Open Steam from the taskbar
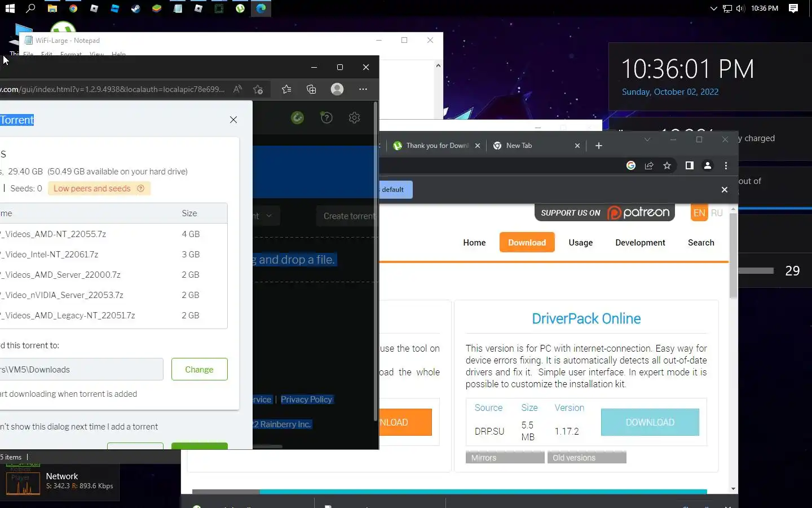812x508 pixels. click(x=136, y=8)
